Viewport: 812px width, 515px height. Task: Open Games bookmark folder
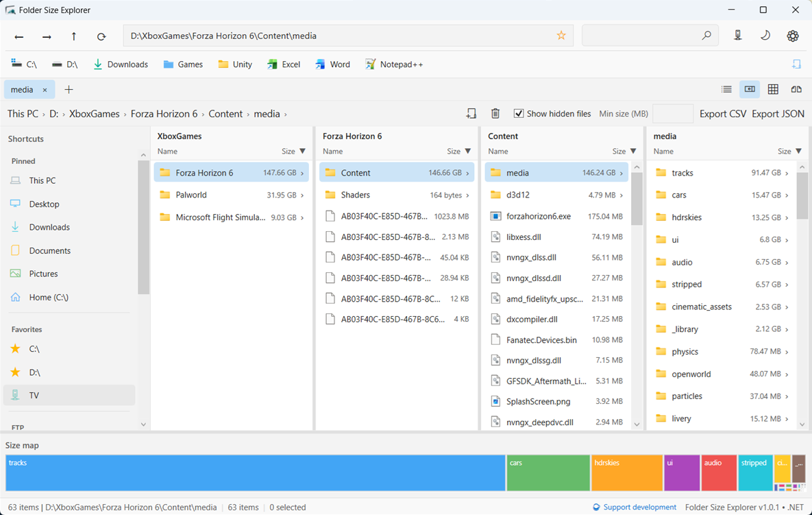tap(183, 64)
